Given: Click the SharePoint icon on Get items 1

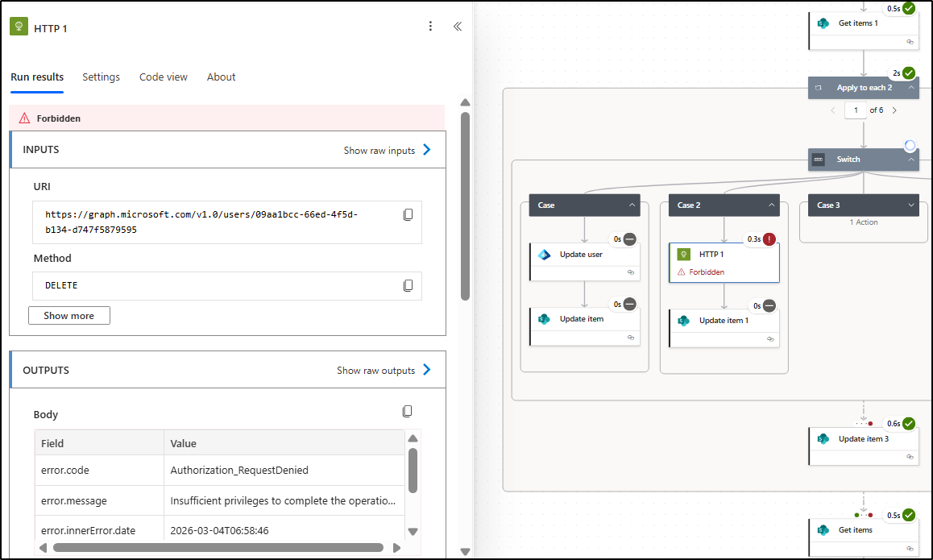Looking at the screenshot, I should tap(823, 23).
